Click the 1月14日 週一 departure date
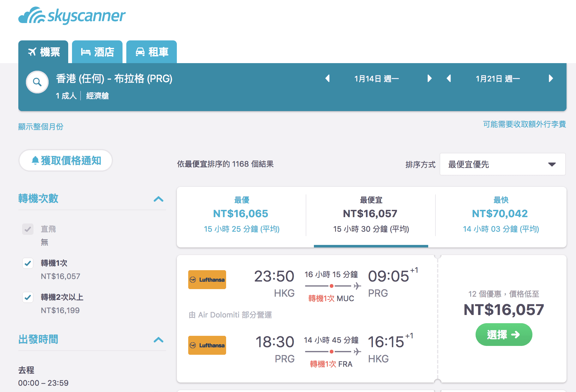 (x=376, y=79)
